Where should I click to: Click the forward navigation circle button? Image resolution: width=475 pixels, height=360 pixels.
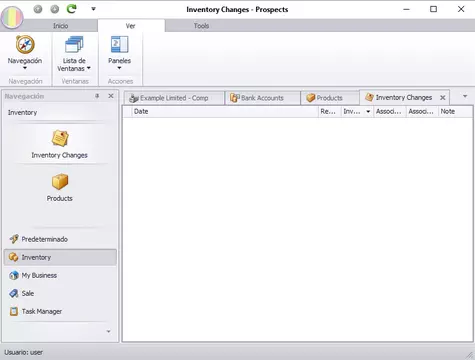(x=55, y=9)
